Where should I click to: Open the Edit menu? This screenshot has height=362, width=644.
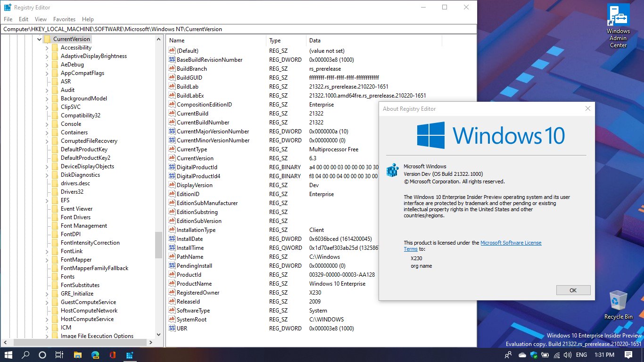(24, 19)
